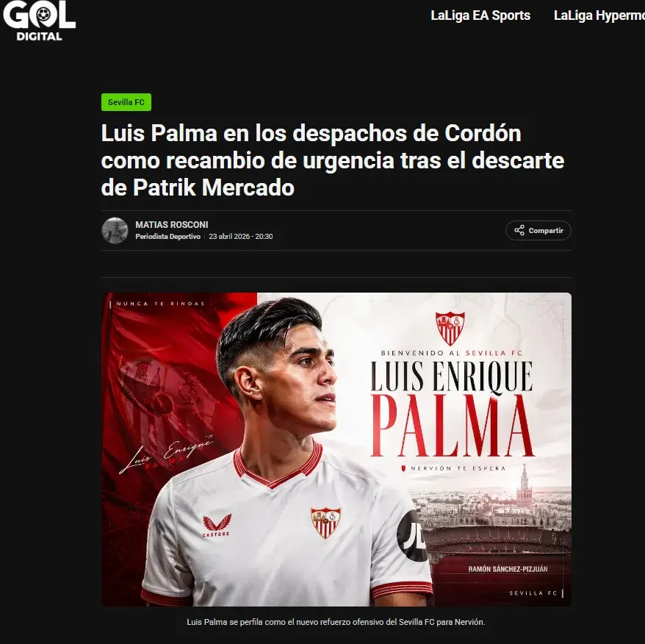Open the Luis Palma banner image
This screenshot has height=644, width=645.
coord(336,449)
